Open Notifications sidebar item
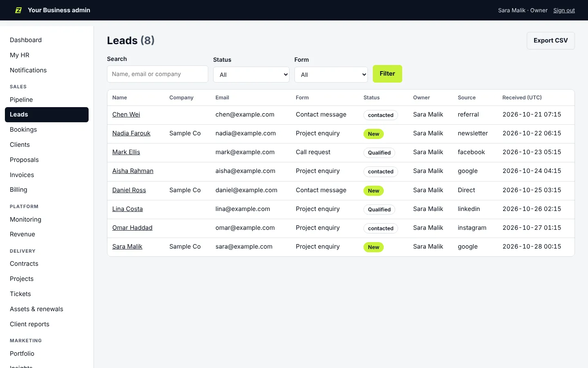Viewport: 588px width, 368px height. [x=47, y=70]
